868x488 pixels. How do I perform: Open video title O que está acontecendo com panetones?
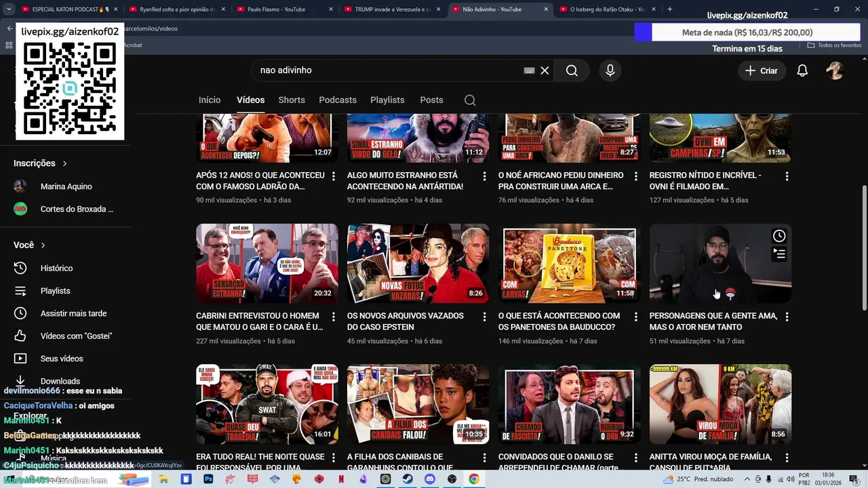[x=559, y=321]
